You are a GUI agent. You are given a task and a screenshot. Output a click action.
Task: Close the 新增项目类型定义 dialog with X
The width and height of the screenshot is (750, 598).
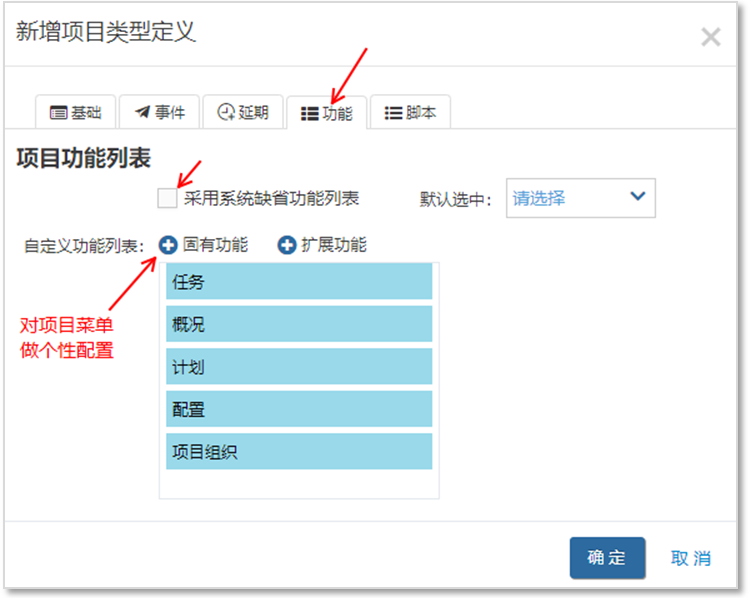click(x=711, y=38)
